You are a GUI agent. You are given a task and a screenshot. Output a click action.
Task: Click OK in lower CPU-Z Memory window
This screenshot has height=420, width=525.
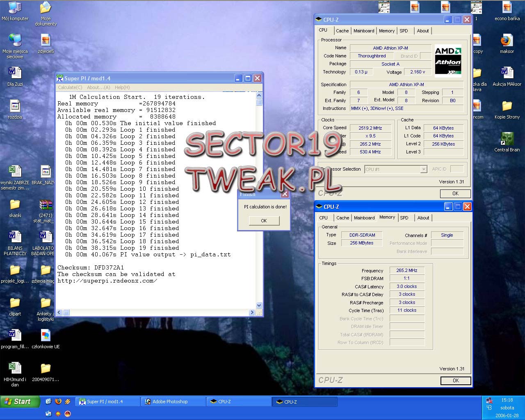coord(456,381)
